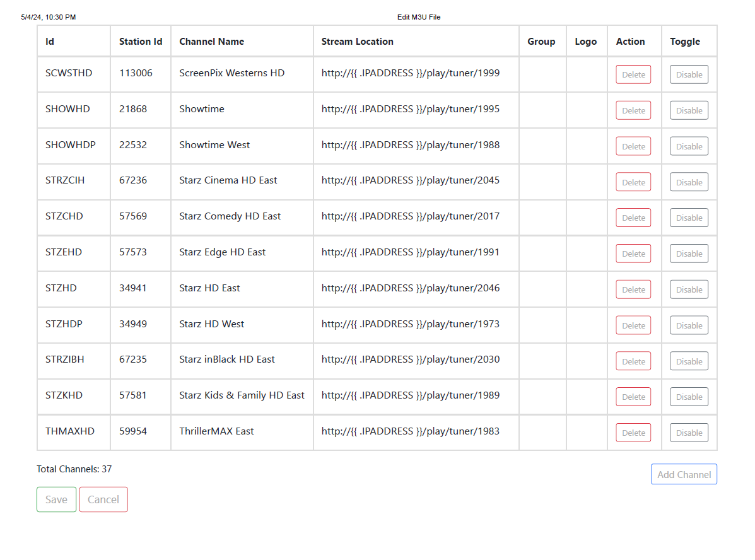Screen dimensions: 755x560
Task: Click the SHOWHD Id cell
Action: (x=68, y=109)
